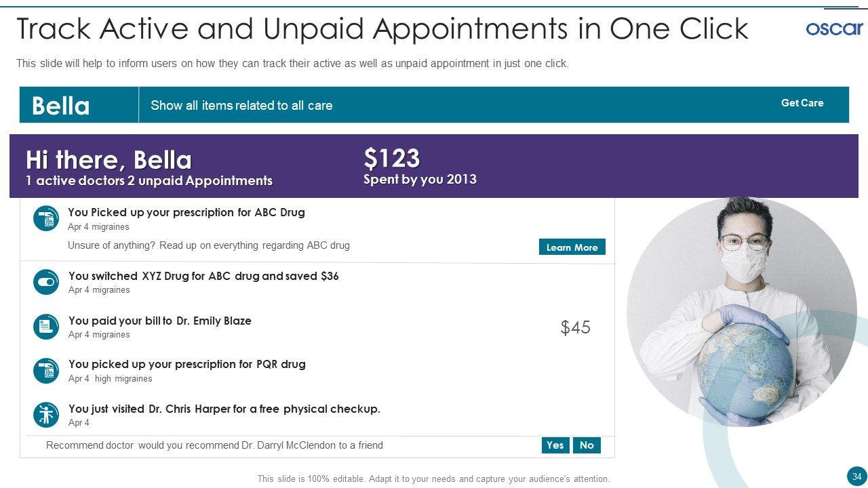The width and height of the screenshot is (868, 488).
Task: Click Show all items related to all care
Action: click(241, 106)
